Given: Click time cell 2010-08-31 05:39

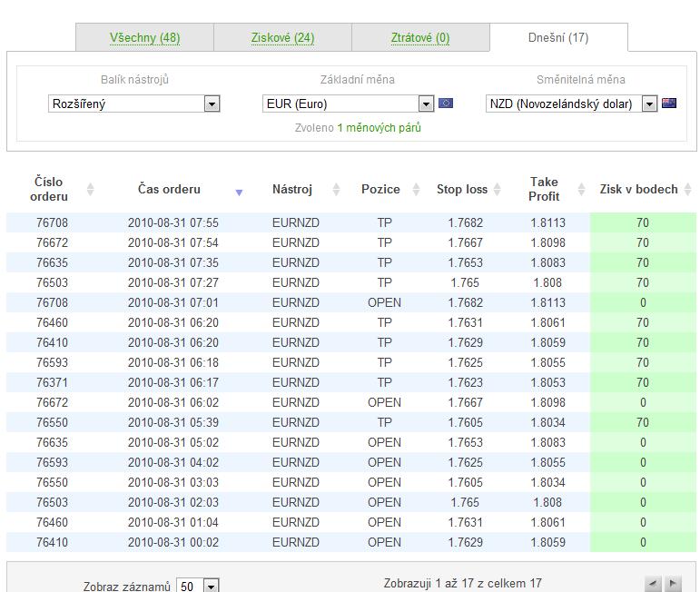Looking at the screenshot, I should [x=173, y=423].
